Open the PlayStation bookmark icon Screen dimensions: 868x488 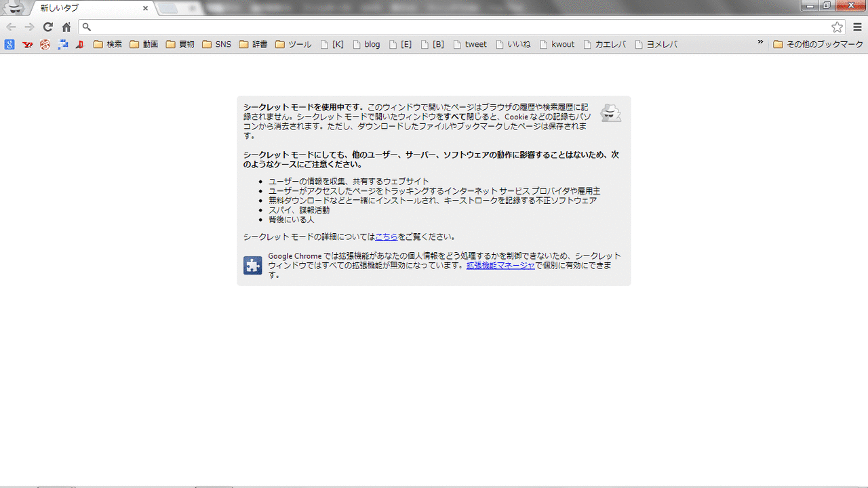(80, 45)
